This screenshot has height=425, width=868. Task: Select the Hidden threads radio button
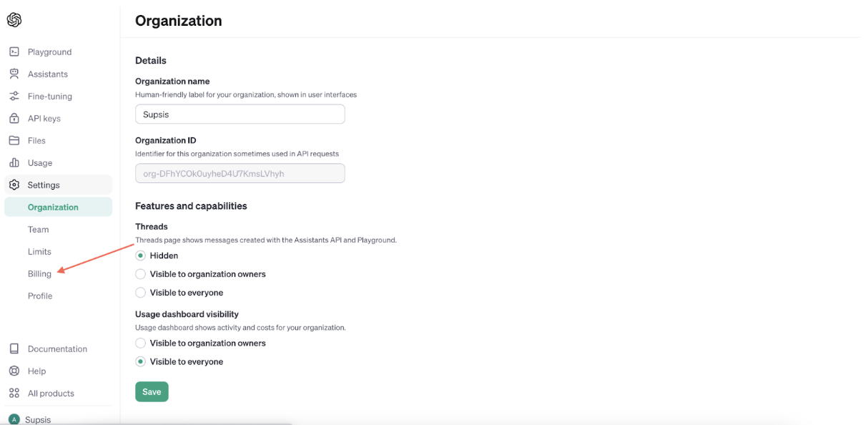pos(140,255)
